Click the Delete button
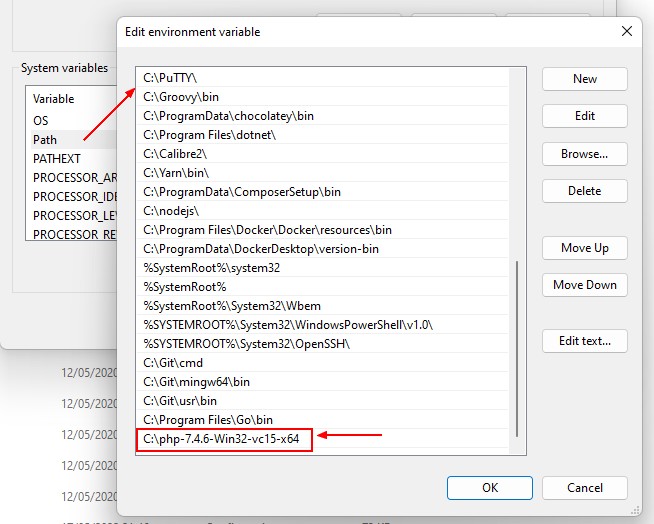Screen dimensions: 654x524 point(585,191)
